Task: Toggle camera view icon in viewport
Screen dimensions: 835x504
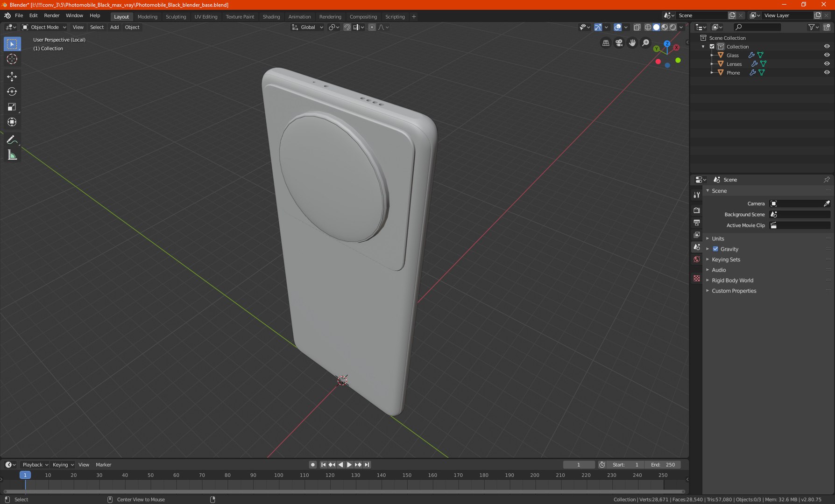Action: click(x=619, y=43)
